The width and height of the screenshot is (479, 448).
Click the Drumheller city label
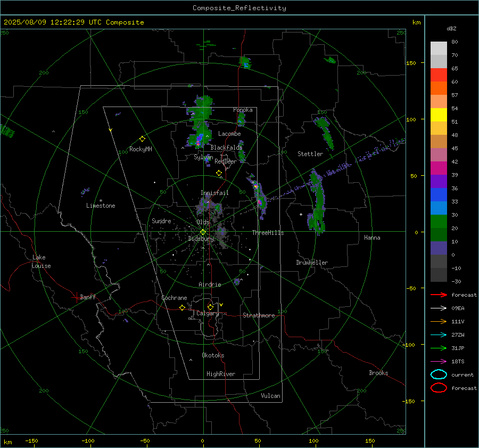coord(312,263)
